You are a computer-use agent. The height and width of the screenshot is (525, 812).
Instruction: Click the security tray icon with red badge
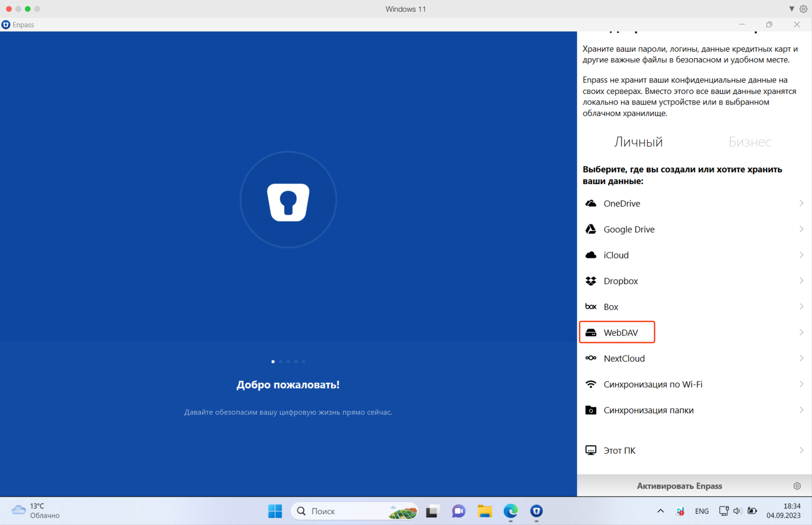(x=680, y=511)
